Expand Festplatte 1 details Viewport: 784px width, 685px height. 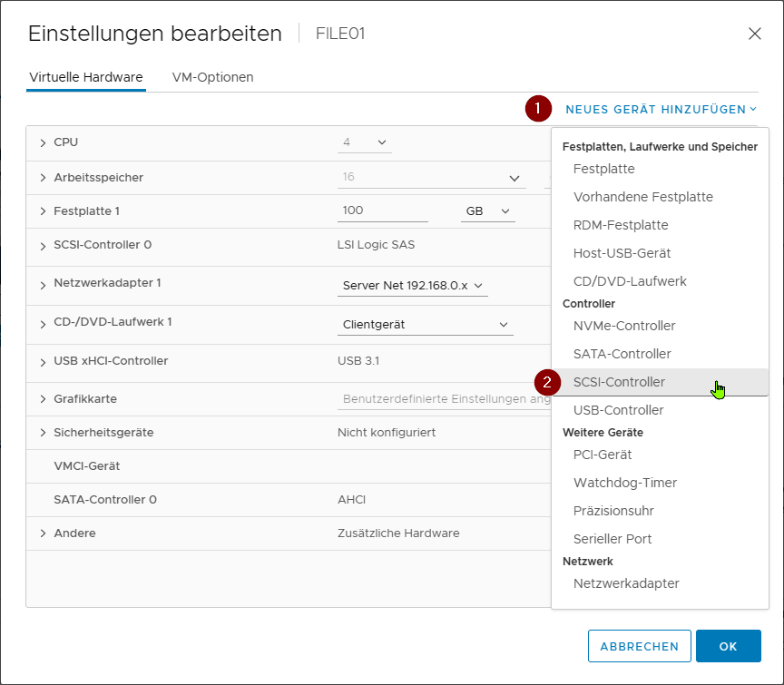tap(43, 211)
